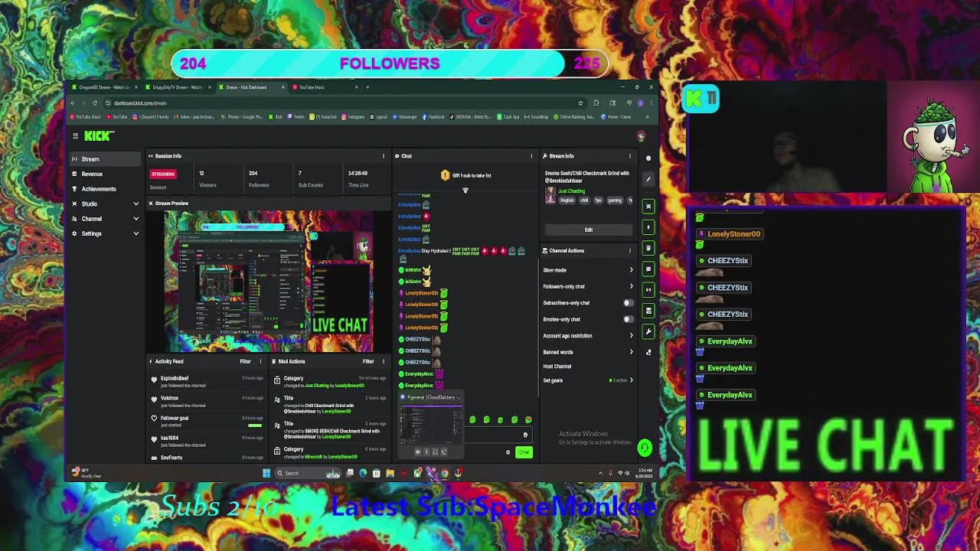Click the Just Chatting category link
980x551 pixels.
[x=573, y=191]
